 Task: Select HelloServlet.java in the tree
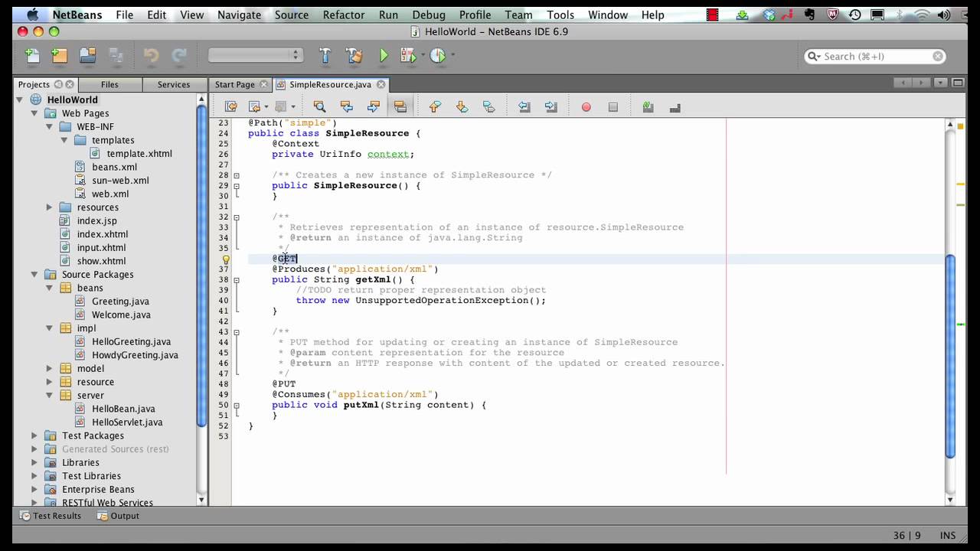tap(127, 422)
